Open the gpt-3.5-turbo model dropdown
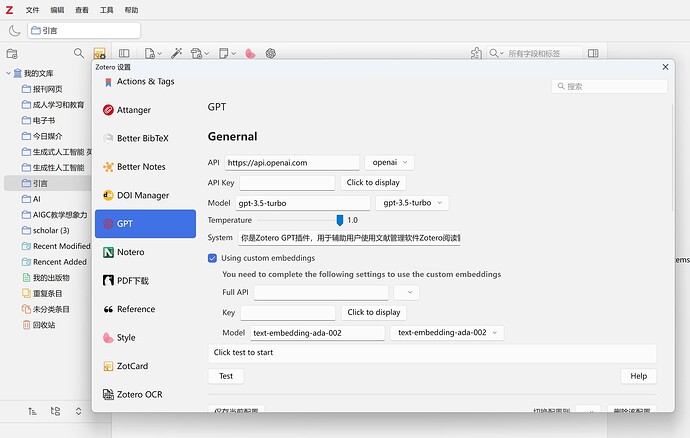The image size is (690, 438). point(412,203)
